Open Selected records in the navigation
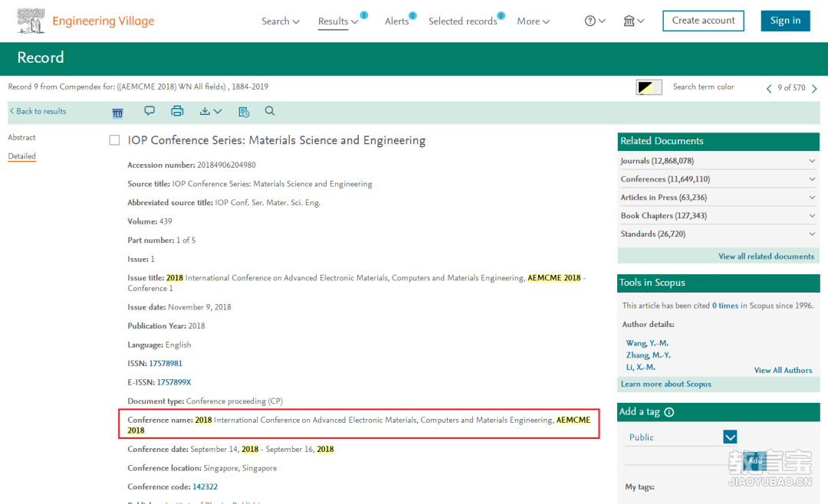 click(462, 21)
